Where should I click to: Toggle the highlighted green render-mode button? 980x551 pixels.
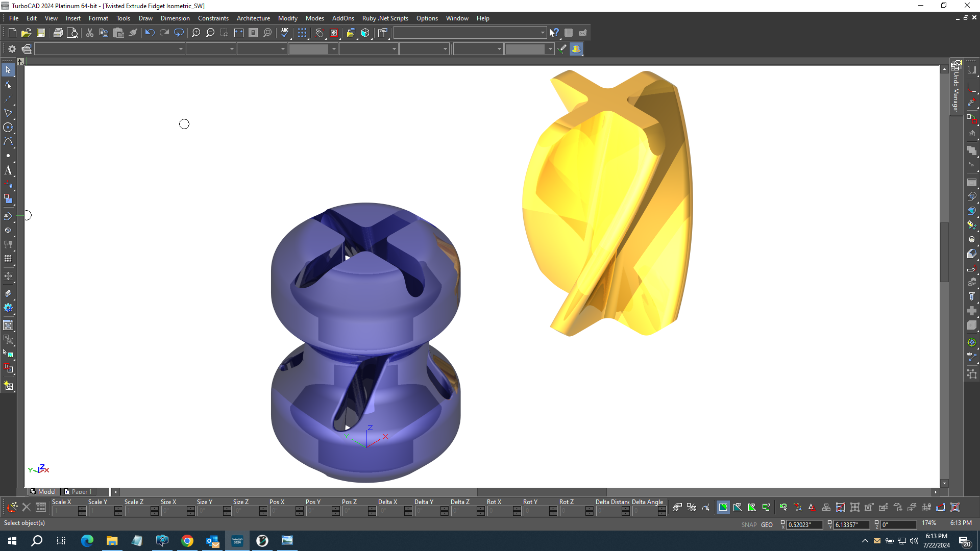(x=723, y=507)
